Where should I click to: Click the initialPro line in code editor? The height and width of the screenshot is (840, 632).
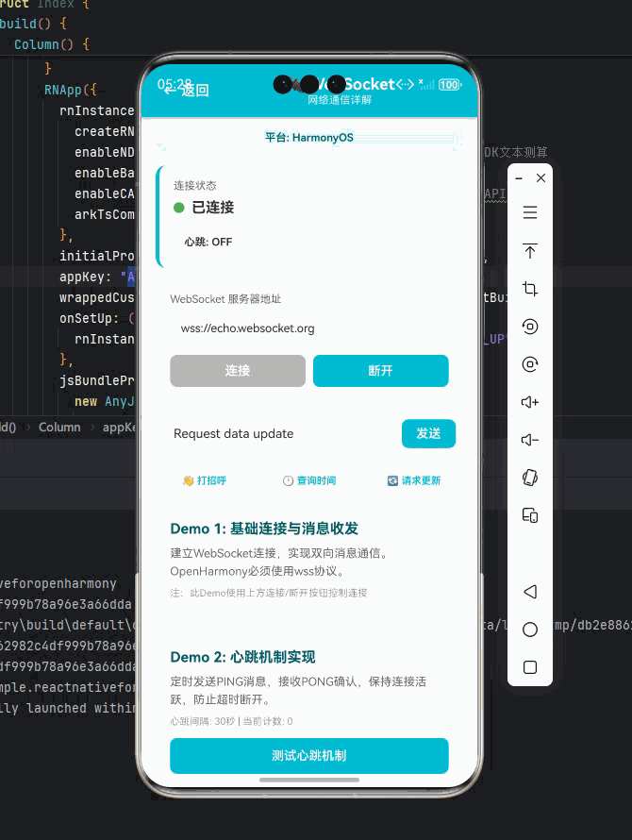tap(97, 256)
